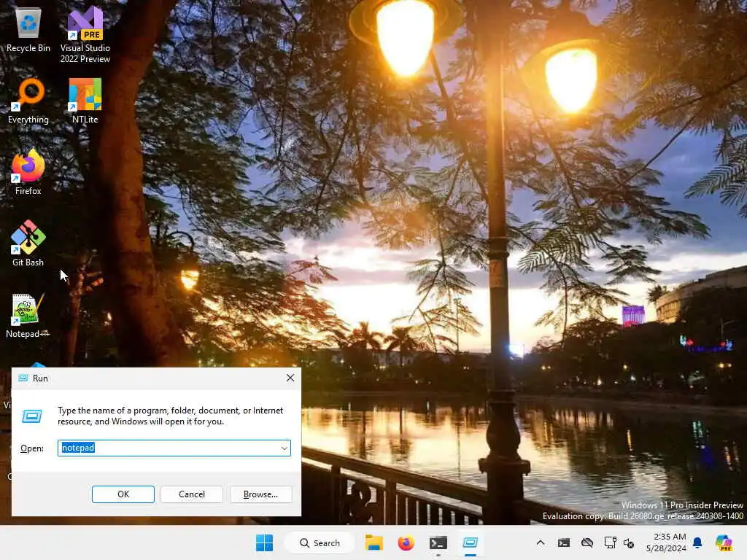The height and width of the screenshot is (560, 747).
Task: Select the Everything search shortcut
Action: point(28,101)
